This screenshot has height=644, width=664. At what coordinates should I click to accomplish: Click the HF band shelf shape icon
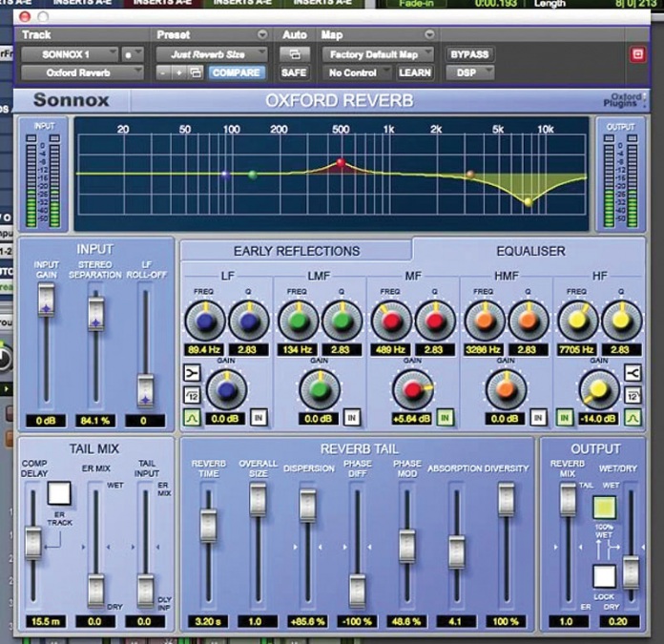click(633, 373)
